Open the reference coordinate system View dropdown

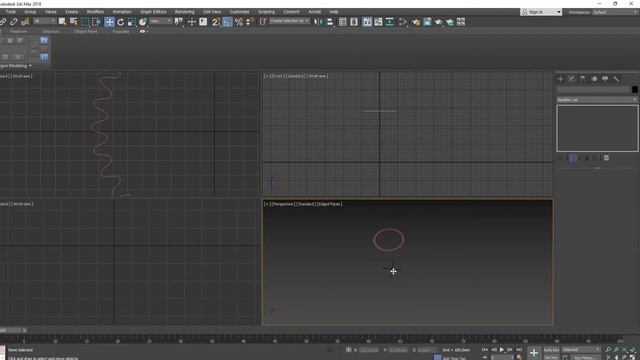pos(160,21)
